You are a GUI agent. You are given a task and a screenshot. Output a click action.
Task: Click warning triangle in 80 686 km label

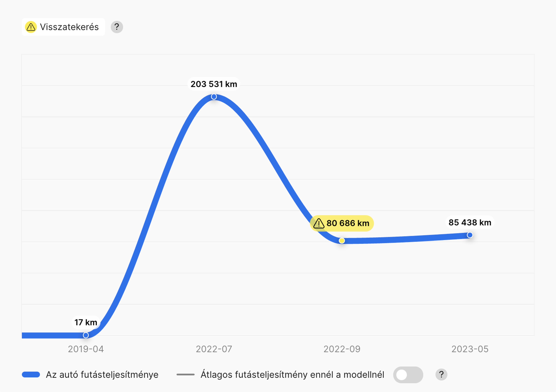click(x=319, y=223)
